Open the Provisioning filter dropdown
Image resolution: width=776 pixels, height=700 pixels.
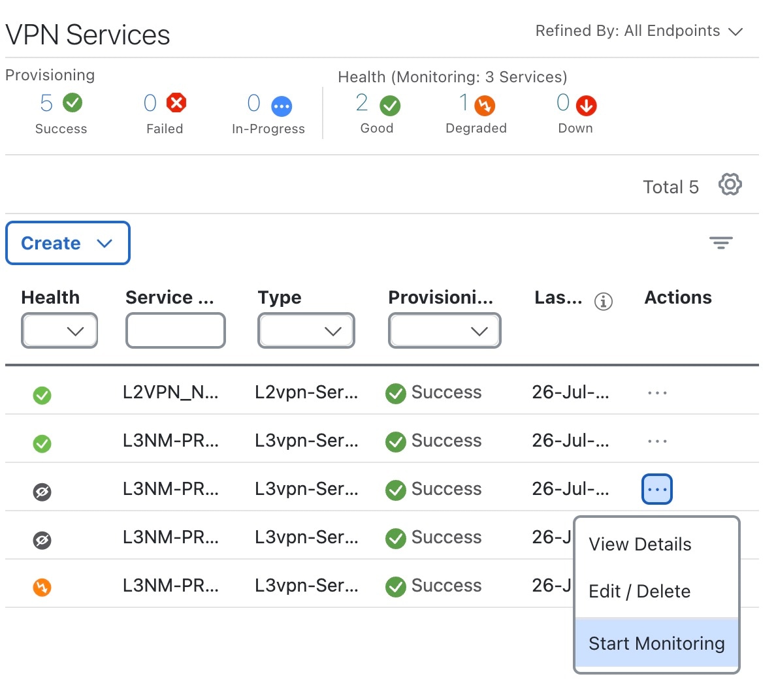click(445, 331)
